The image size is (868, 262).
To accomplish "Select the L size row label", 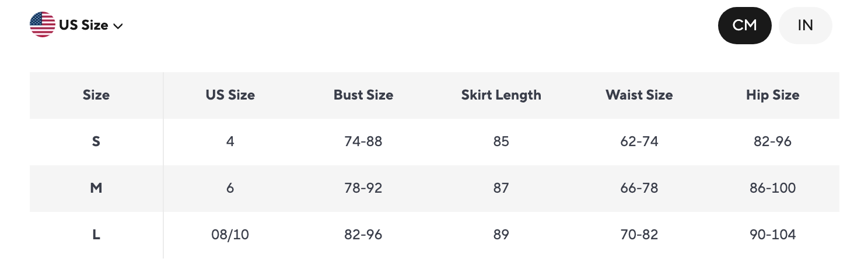I will pyautogui.click(x=96, y=235).
